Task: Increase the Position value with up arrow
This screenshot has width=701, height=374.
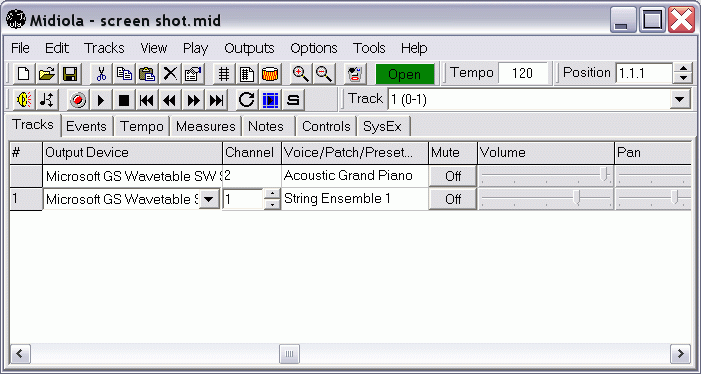Action: [x=683, y=68]
